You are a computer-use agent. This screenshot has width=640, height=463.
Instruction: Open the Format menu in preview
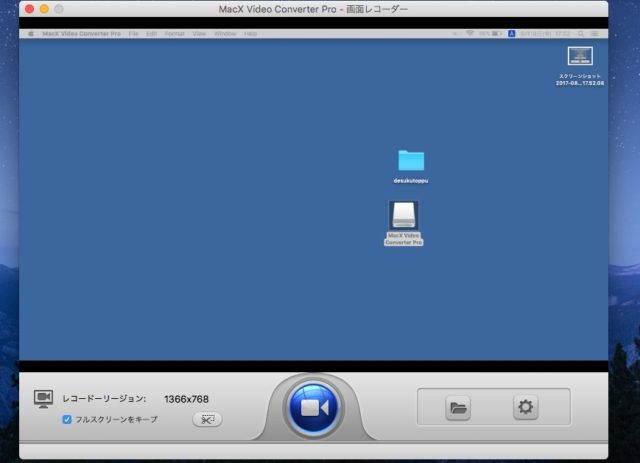(x=175, y=33)
